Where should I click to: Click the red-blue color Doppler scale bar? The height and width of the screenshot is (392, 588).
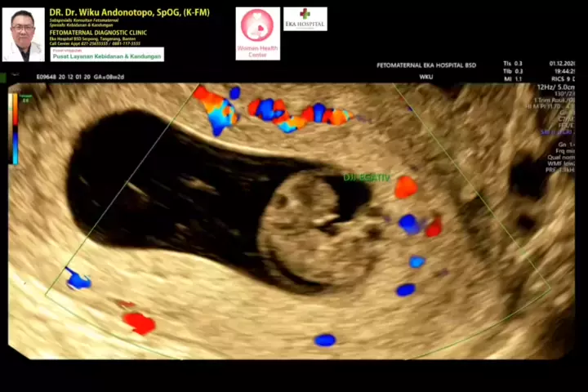pyautogui.click(x=14, y=131)
